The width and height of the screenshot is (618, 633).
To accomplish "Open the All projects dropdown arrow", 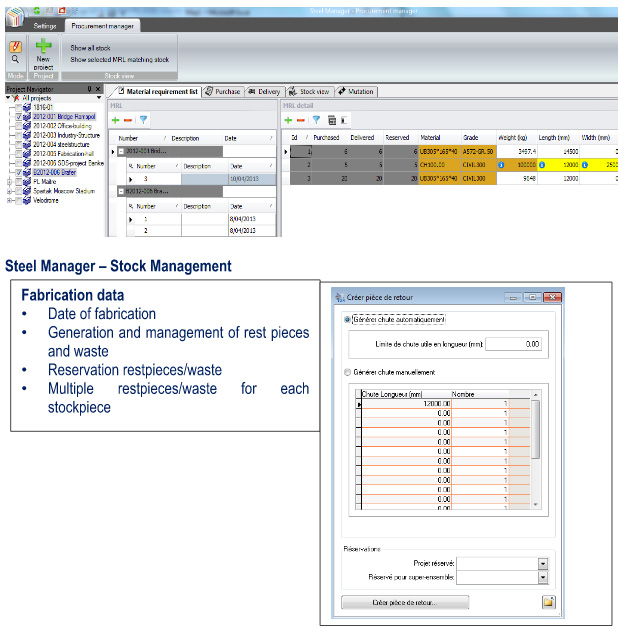I will (x=99, y=98).
